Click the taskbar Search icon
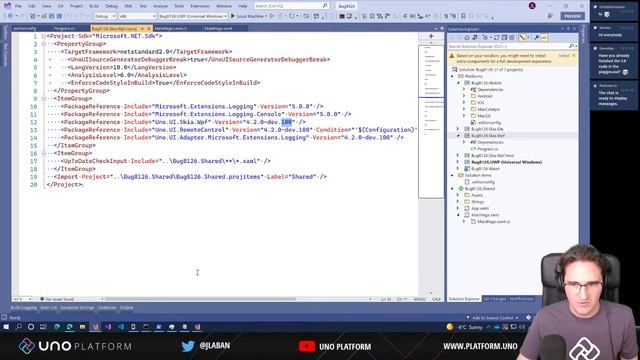This screenshot has width=640, height=360. coord(19,327)
